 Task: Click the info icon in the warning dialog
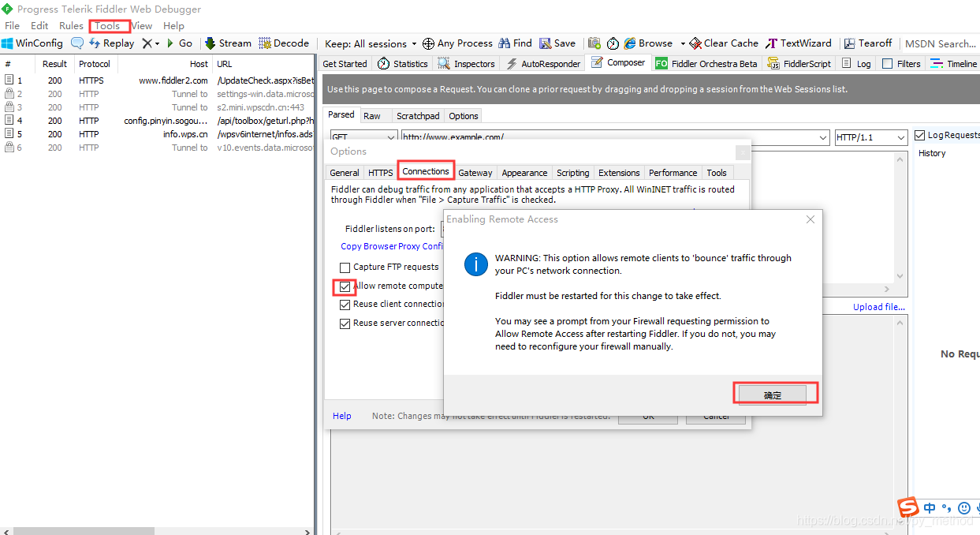point(476,264)
